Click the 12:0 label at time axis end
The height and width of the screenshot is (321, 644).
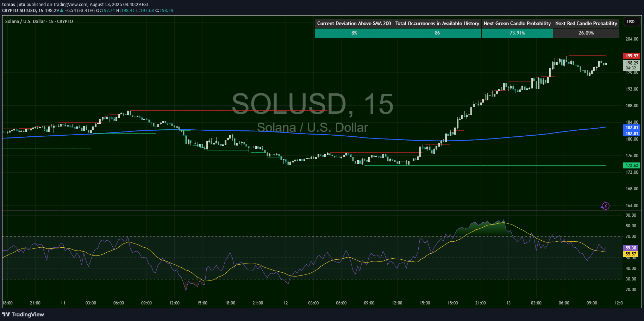(x=618, y=303)
